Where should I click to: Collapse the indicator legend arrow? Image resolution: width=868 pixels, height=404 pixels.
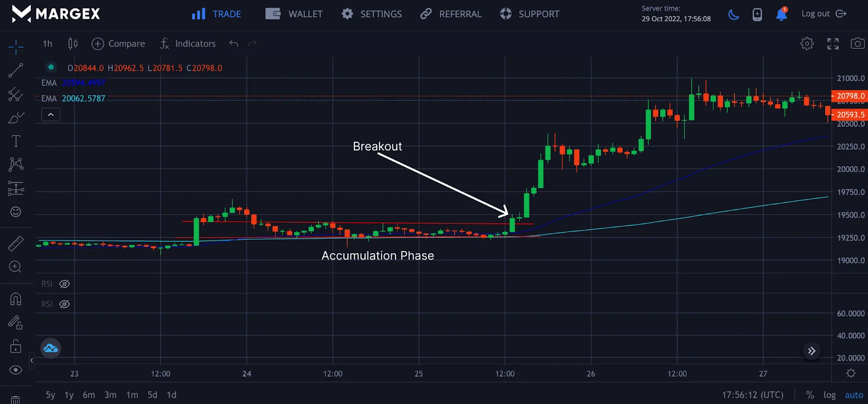[x=50, y=114]
